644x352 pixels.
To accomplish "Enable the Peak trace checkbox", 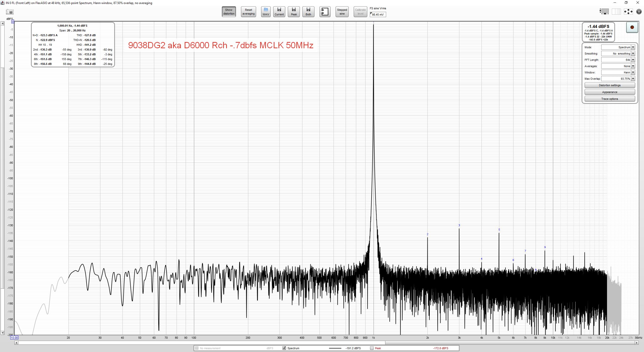I will [372, 348].
